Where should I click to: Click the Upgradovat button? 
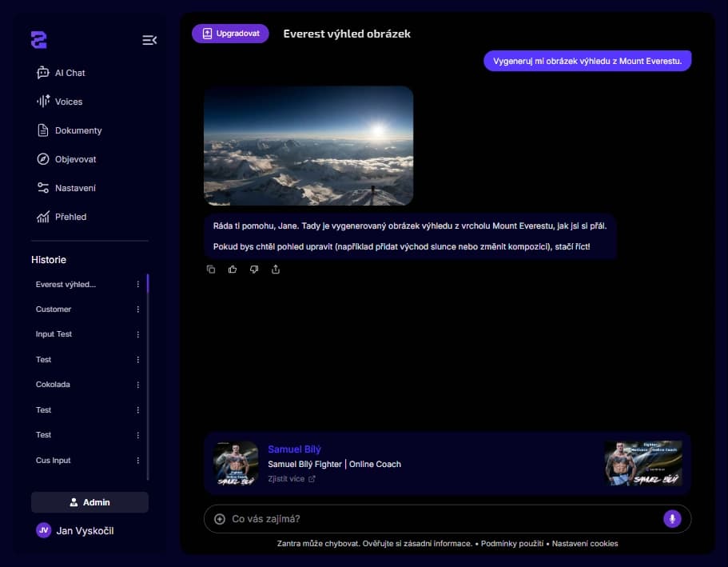point(230,34)
